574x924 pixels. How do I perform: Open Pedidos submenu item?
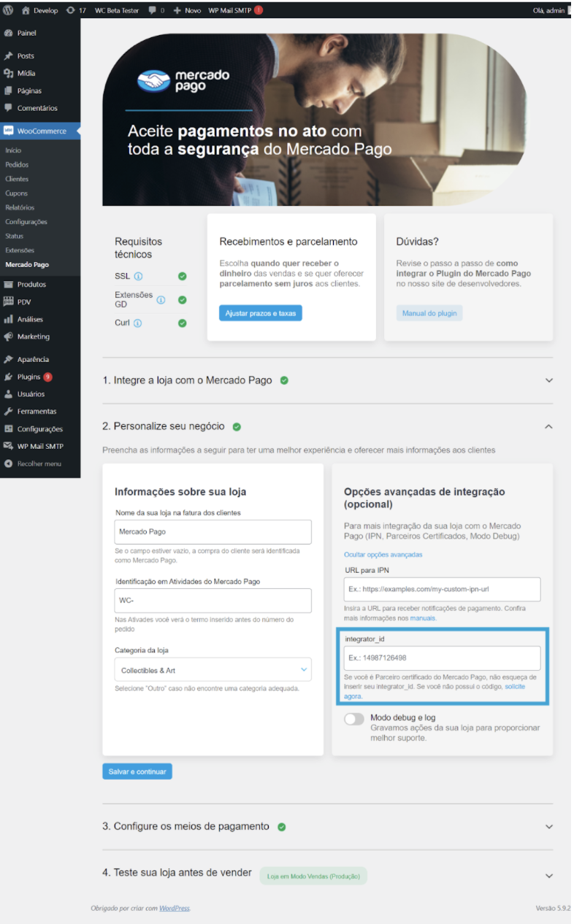coord(17,165)
